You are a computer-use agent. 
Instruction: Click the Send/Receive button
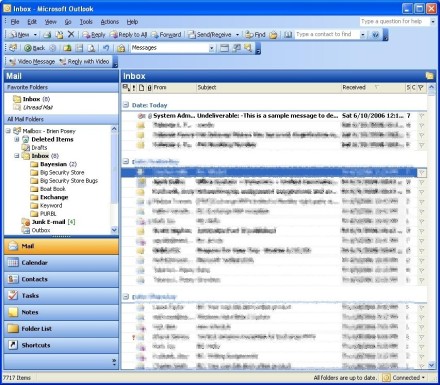tap(209, 35)
